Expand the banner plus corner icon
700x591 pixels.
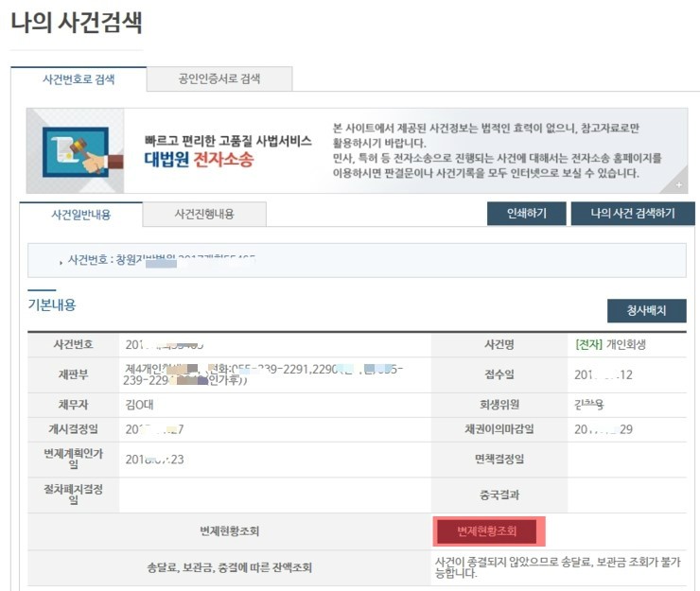pyautogui.click(x=679, y=184)
